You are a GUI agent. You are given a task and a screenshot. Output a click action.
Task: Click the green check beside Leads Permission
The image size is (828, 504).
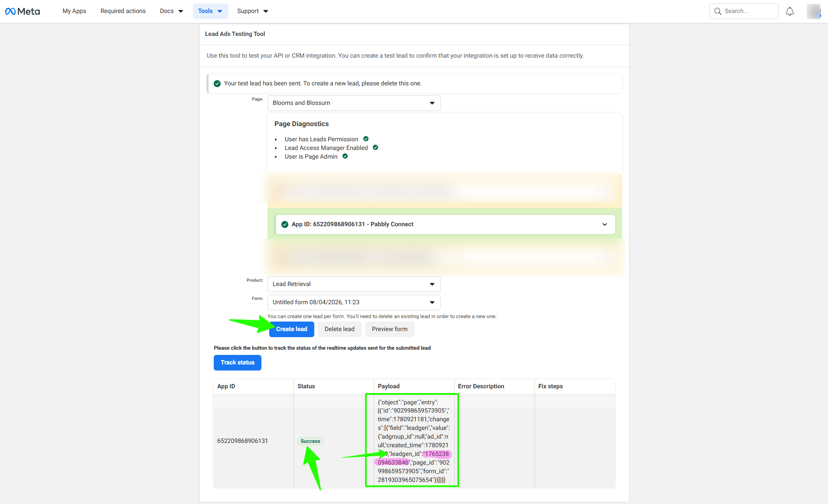click(366, 139)
